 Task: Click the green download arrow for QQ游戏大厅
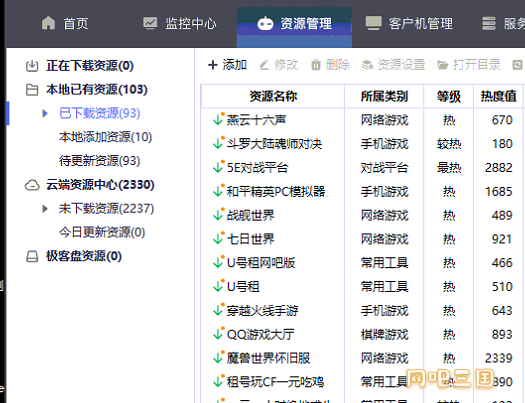coord(218,334)
